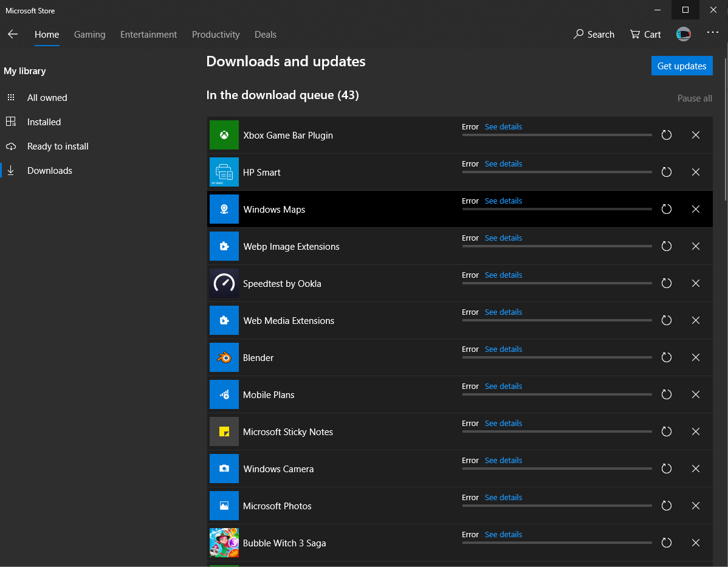This screenshot has height=567, width=728.
Task: Retry download of Webp Image Extensions
Action: pyautogui.click(x=666, y=246)
